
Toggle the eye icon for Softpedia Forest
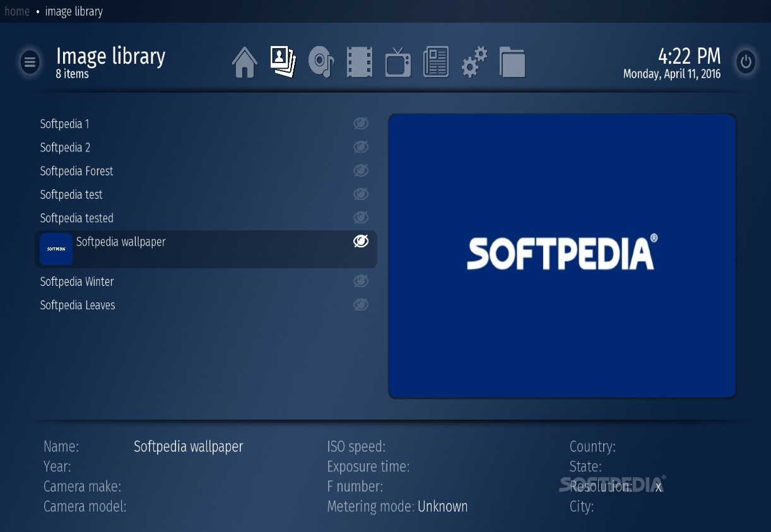coord(361,170)
